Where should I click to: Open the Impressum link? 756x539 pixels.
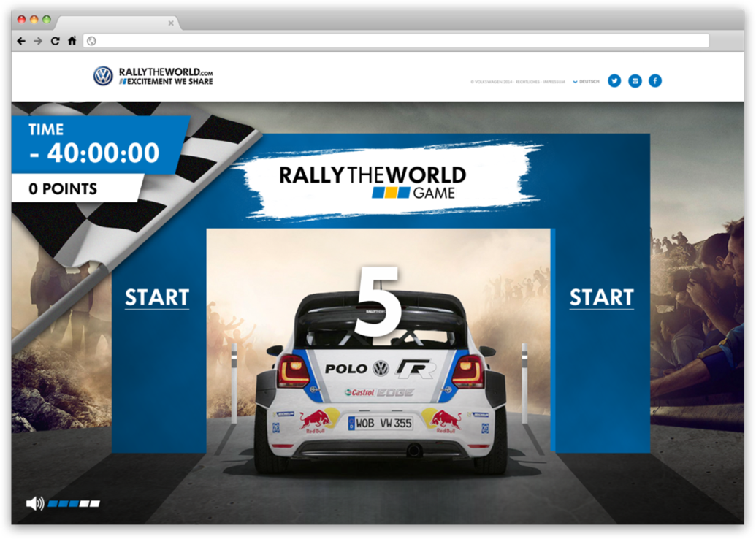click(x=554, y=82)
